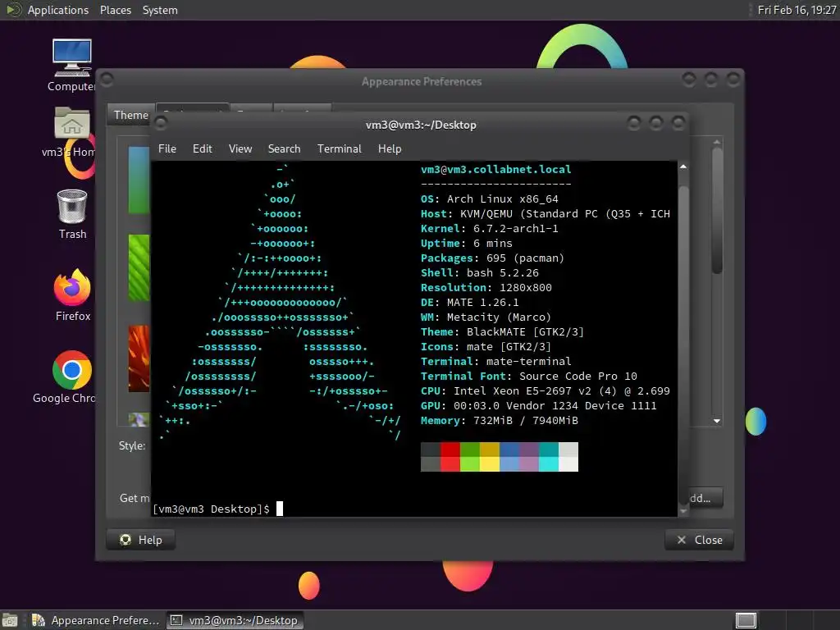The height and width of the screenshot is (630, 840).
Task: Open the Terminal menu in menubar
Action: pyautogui.click(x=339, y=148)
